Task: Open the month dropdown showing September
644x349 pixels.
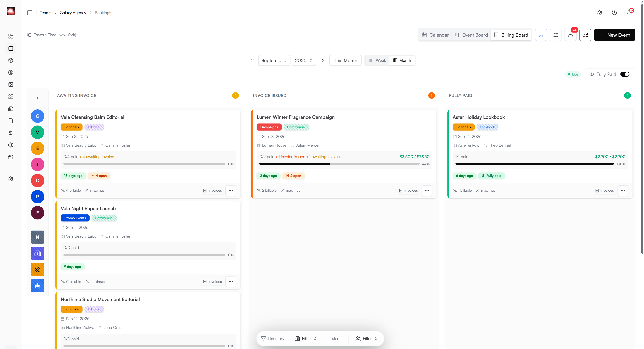Action: point(274,60)
